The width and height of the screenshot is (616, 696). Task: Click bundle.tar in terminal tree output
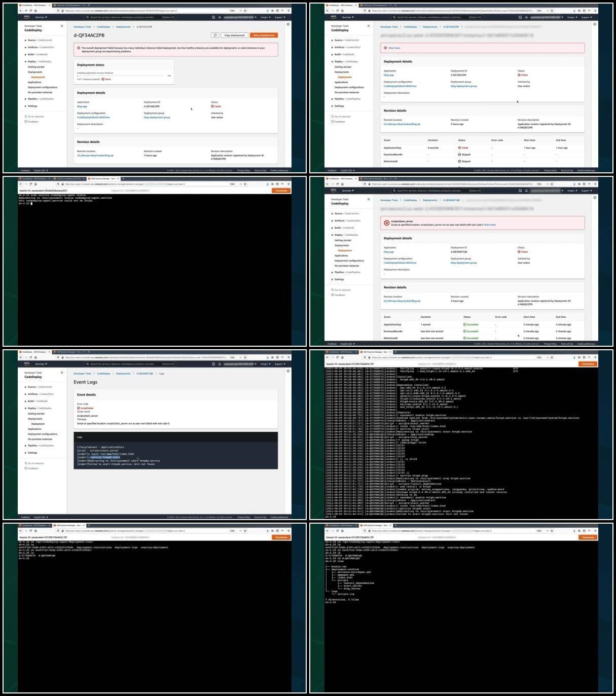click(339, 566)
